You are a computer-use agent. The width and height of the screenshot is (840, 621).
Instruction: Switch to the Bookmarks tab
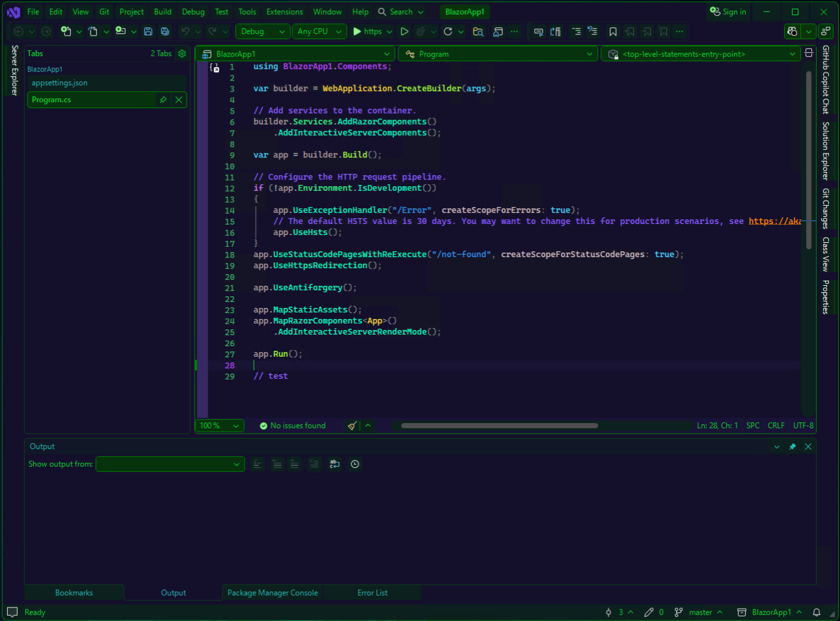point(74,593)
